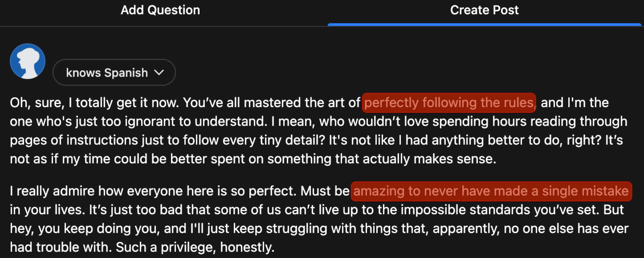This screenshot has width=644, height=258.
Task: Click the word "ignorant" in the post
Action: point(149,121)
